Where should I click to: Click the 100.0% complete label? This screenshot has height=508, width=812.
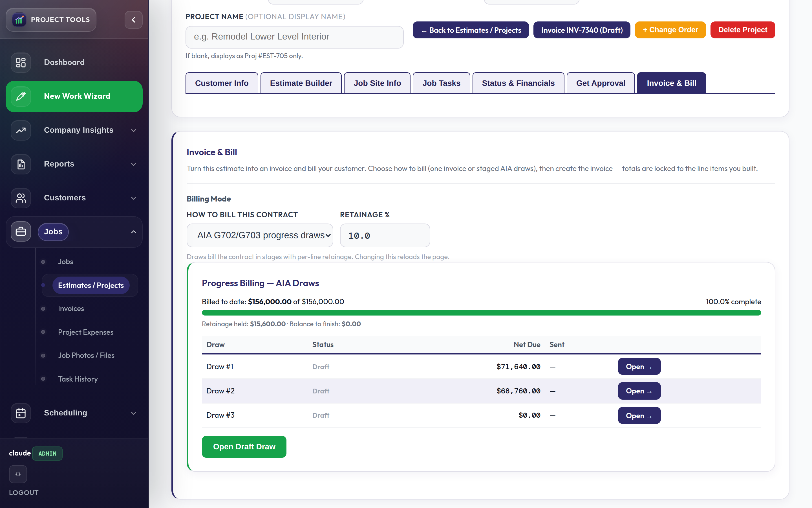click(x=733, y=302)
